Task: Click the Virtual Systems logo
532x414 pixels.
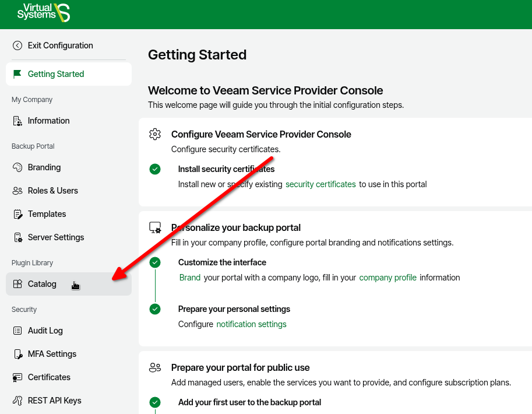Action: point(44,12)
